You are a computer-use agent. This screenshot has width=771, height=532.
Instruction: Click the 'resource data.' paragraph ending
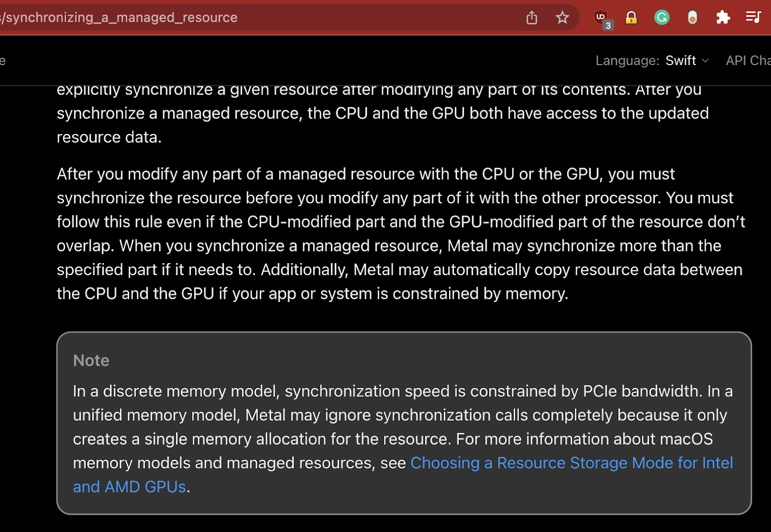[x=109, y=137]
